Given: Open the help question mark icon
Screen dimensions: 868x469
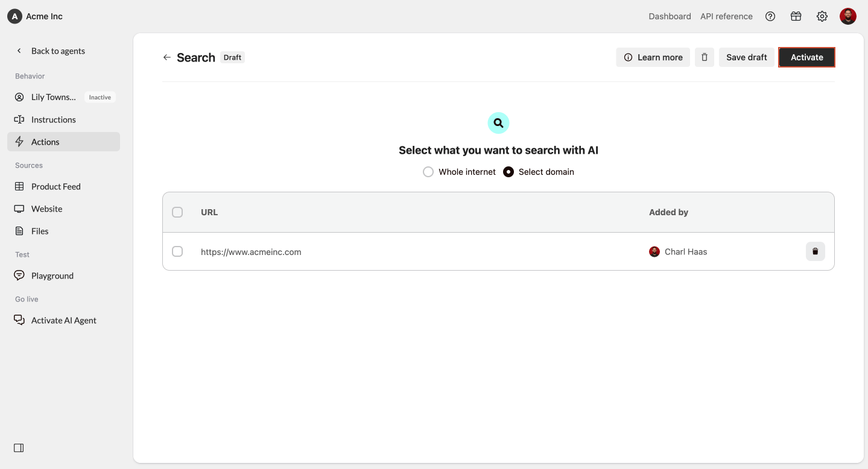Looking at the screenshot, I should [x=770, y=16].
